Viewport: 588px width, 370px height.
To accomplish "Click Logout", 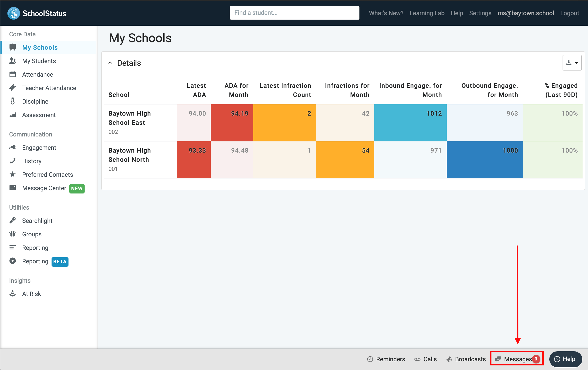I will point(570,13).
